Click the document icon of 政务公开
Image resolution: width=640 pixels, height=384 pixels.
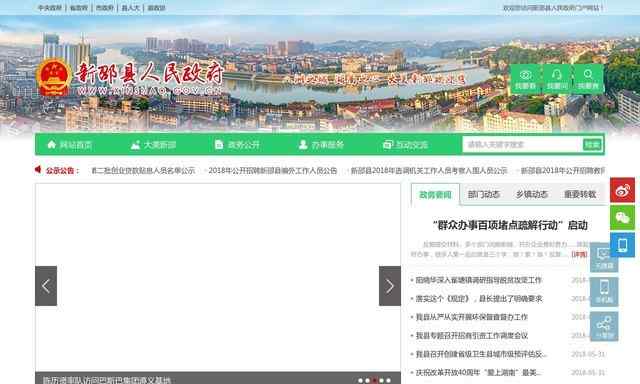click(x=219, y=144)
